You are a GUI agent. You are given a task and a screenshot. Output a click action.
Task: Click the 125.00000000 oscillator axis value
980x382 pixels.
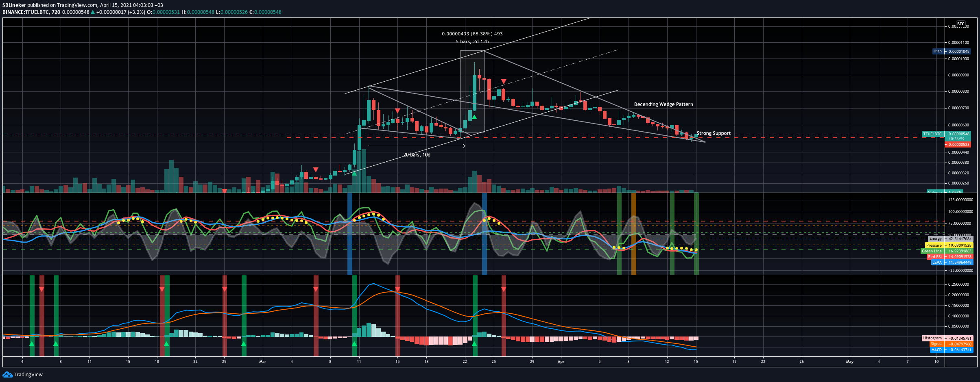[x=960, y=200]
